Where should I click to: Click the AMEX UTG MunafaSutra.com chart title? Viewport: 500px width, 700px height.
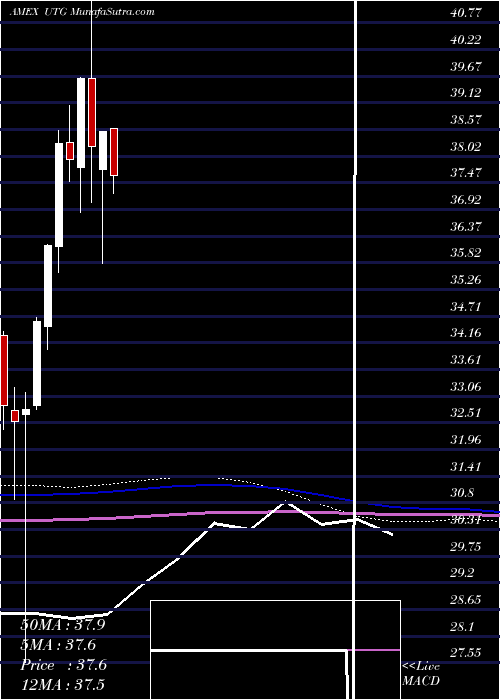coord(82,12)
